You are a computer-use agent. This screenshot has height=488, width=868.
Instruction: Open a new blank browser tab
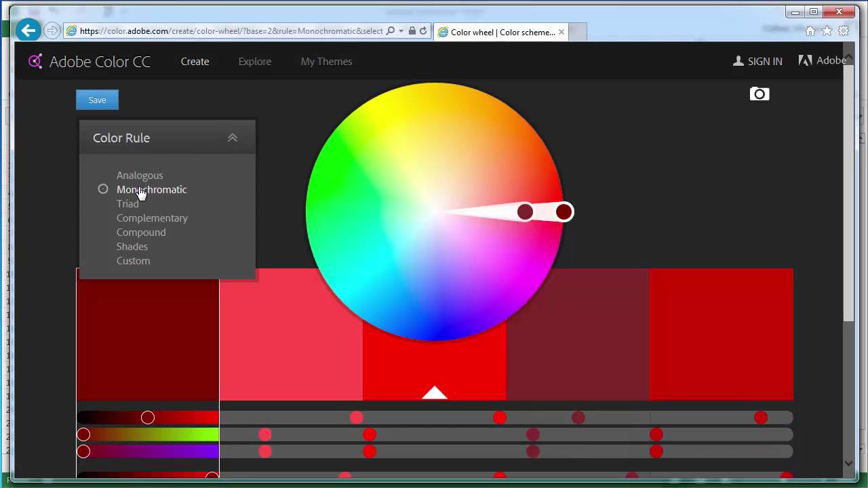click(577, 32)
